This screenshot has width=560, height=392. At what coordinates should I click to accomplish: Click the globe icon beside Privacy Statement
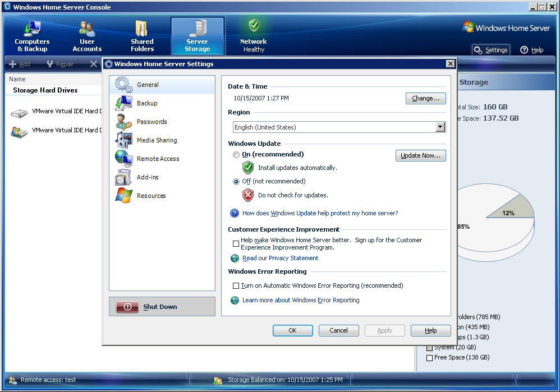[235, 258]
